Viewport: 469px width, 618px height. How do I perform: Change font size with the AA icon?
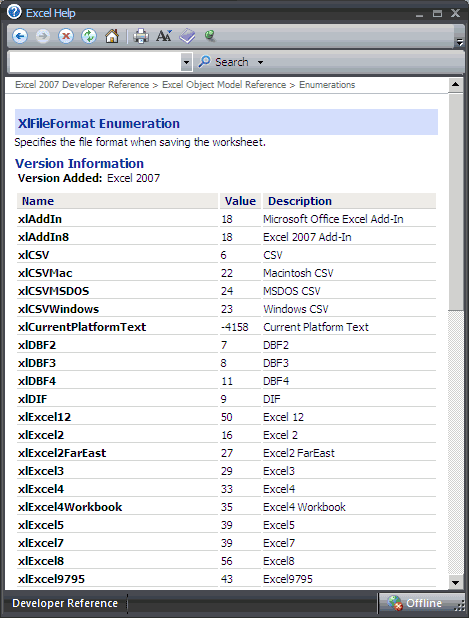pyautogui.click(x=164, y=36)
